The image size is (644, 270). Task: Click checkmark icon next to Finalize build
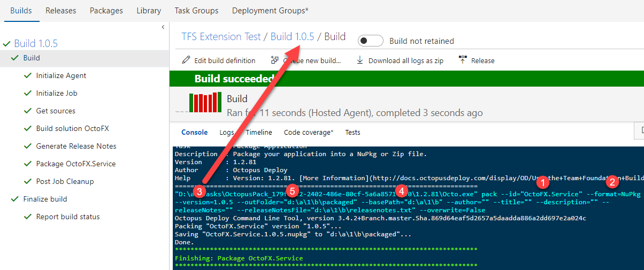click(15, 199)
